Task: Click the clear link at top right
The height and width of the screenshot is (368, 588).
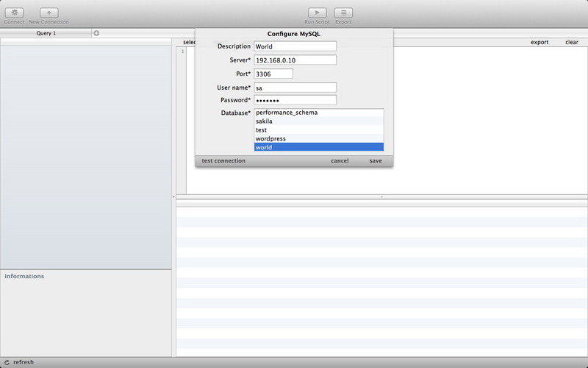Action: tap(571, 42)
